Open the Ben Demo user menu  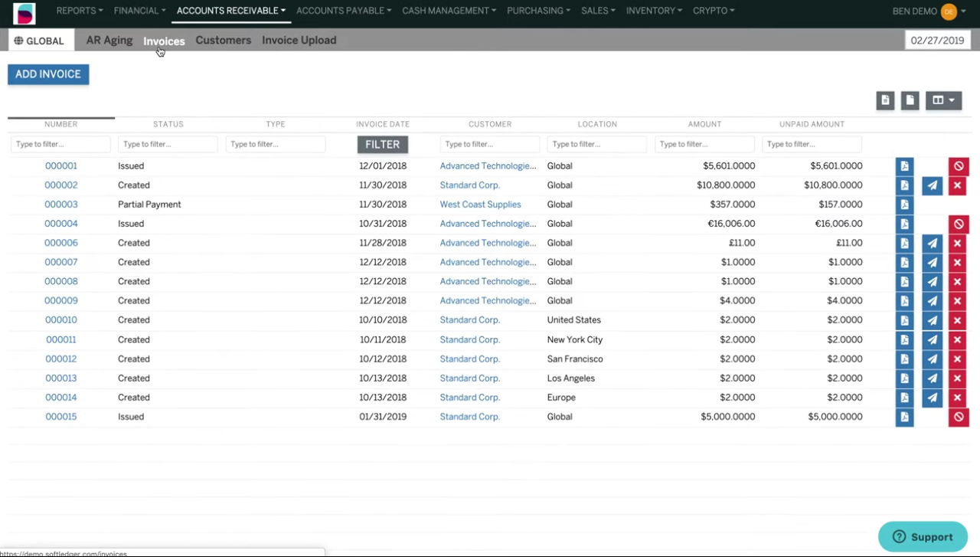929,11
